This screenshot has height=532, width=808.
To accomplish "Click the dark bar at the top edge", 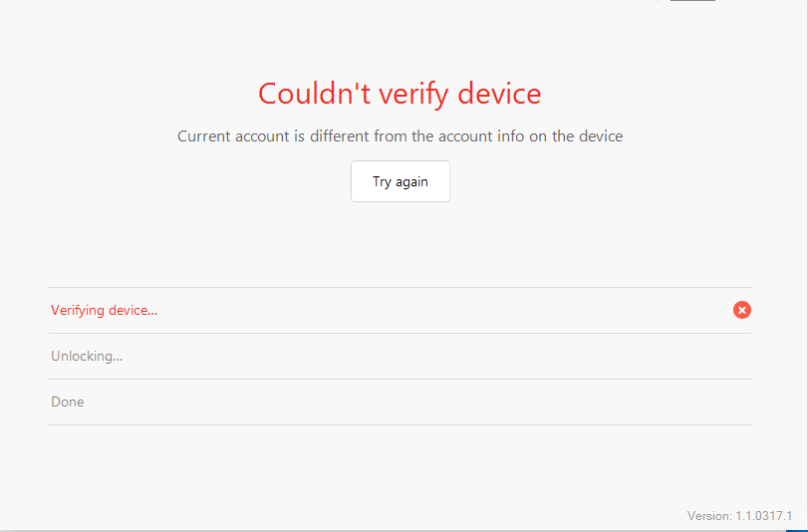I will pyautogui.click(x=692, y=1).
